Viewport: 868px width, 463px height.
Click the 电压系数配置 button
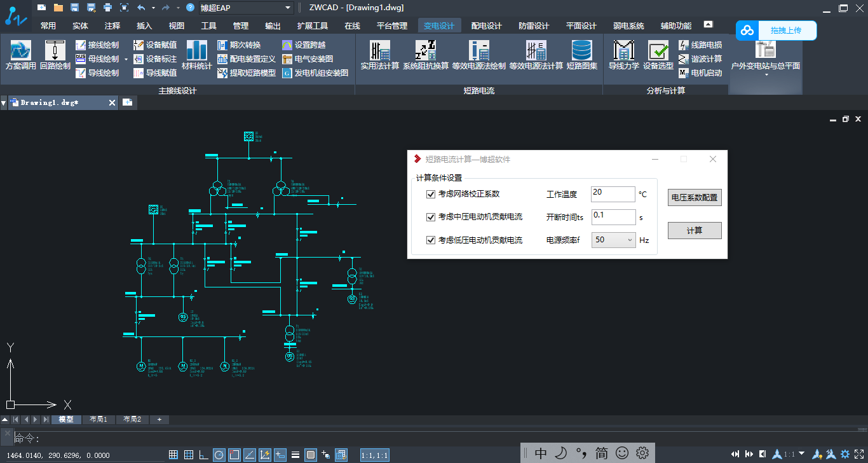[695, 198]
